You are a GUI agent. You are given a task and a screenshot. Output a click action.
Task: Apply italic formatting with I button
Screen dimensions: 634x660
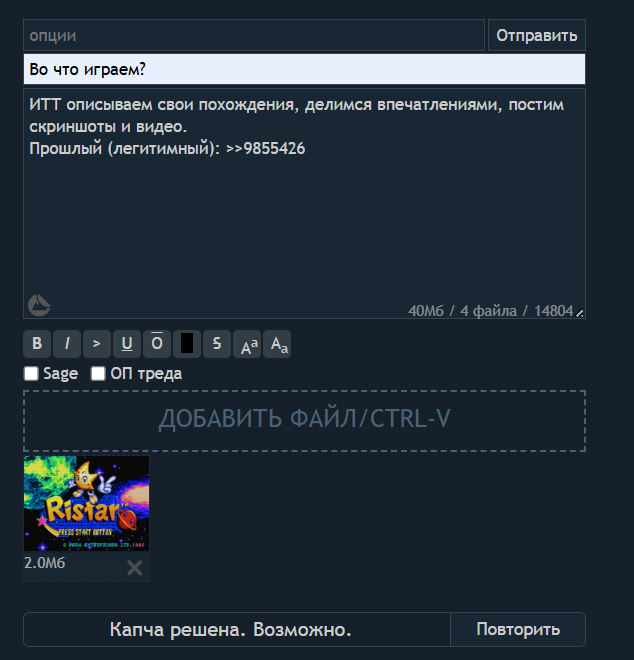[67, 344]
